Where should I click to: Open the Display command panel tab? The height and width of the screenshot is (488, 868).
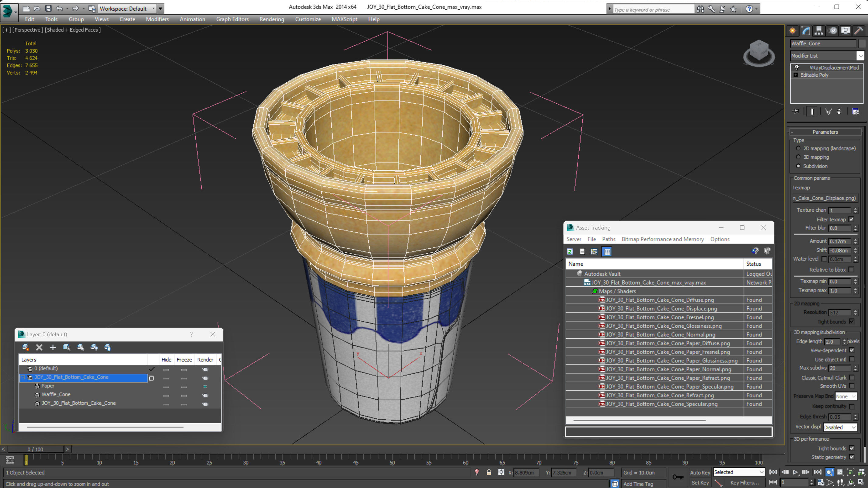pos(846,31)
